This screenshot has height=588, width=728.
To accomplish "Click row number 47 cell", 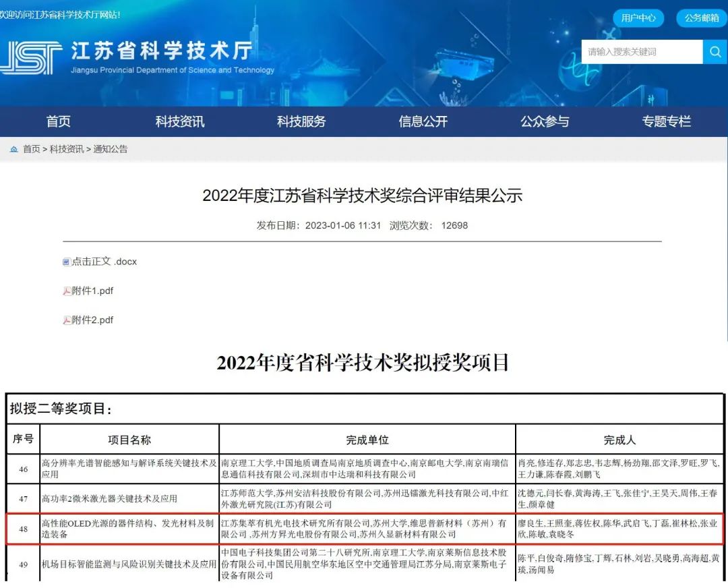I will [x=23, y=499].
